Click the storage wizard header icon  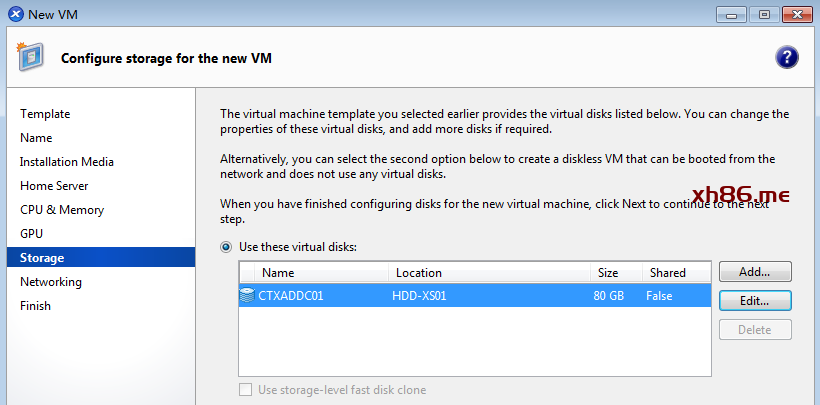coord(29,57)
